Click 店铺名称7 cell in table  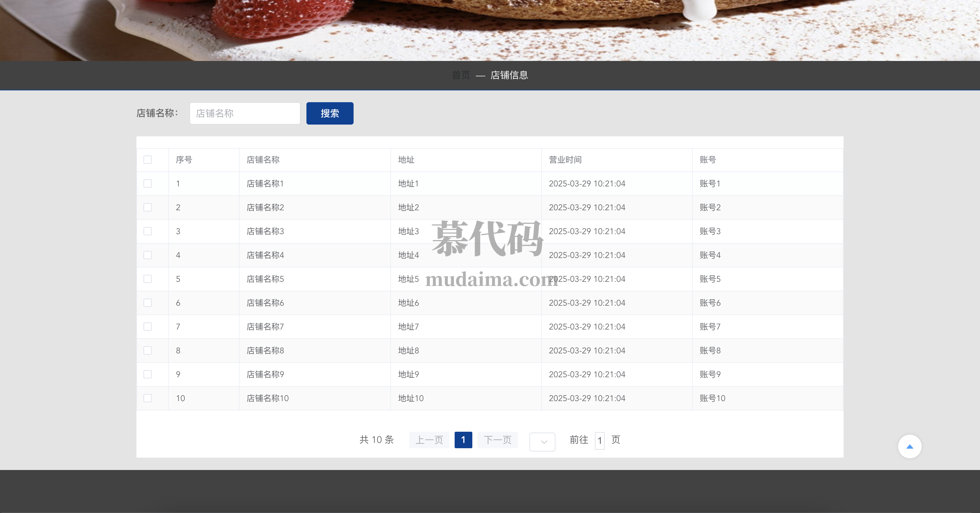click(265, 327)
